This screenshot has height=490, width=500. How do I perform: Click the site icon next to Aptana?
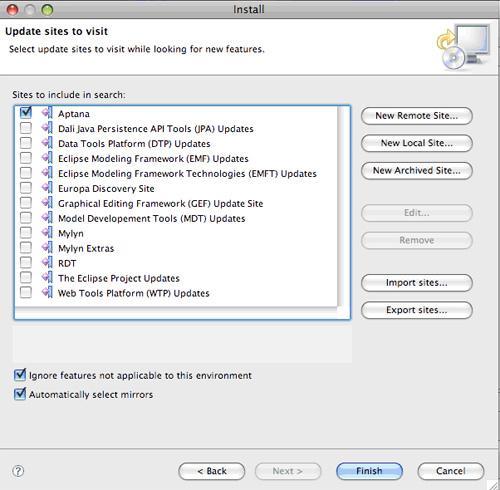coord(47,113)
